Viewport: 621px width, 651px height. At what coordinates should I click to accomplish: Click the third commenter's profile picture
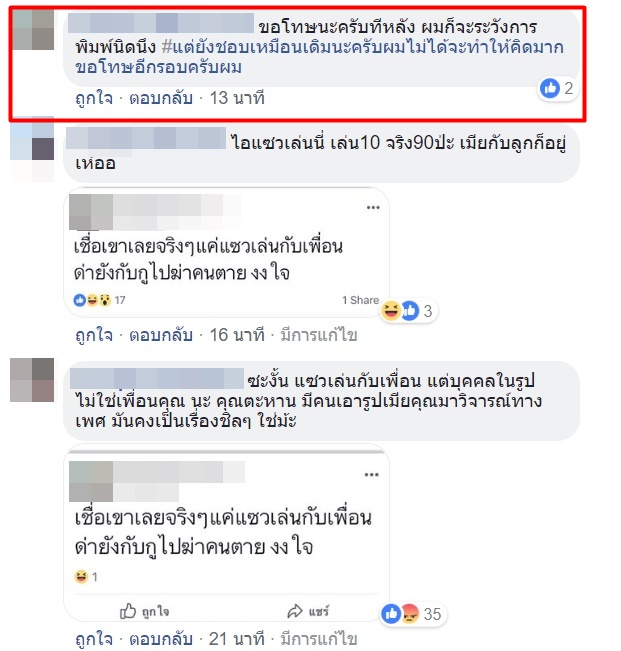pos(32,379)
